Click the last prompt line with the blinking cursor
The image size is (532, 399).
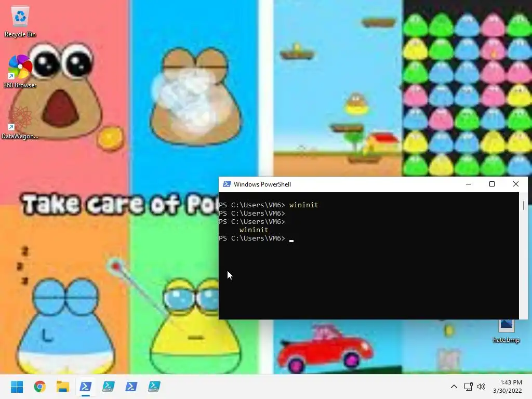click(x=256, y=238)
